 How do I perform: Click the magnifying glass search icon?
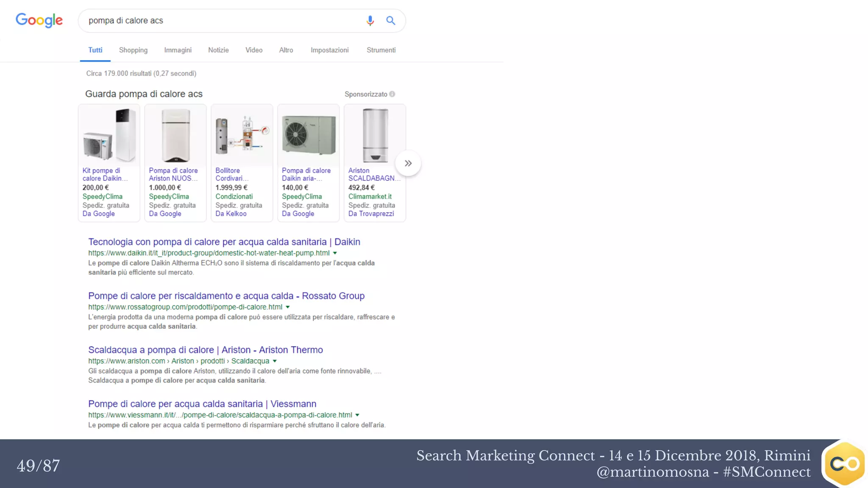click(390, 20)
